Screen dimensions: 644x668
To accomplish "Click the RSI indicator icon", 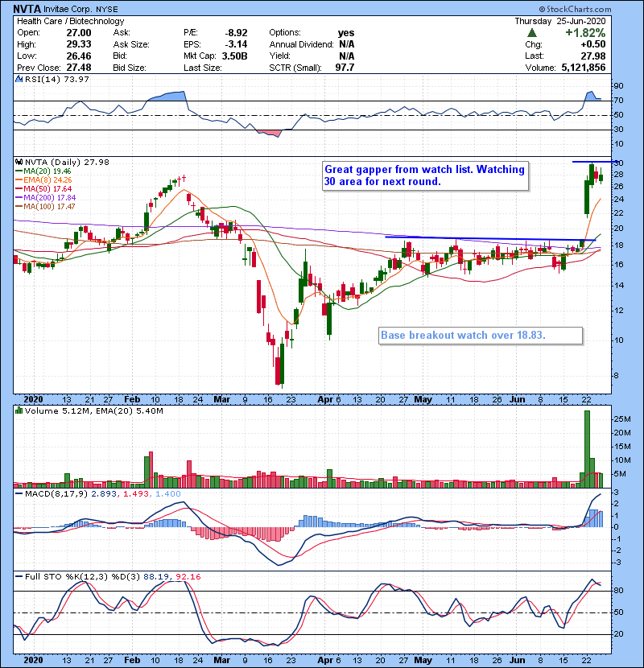I will [19, 79].
